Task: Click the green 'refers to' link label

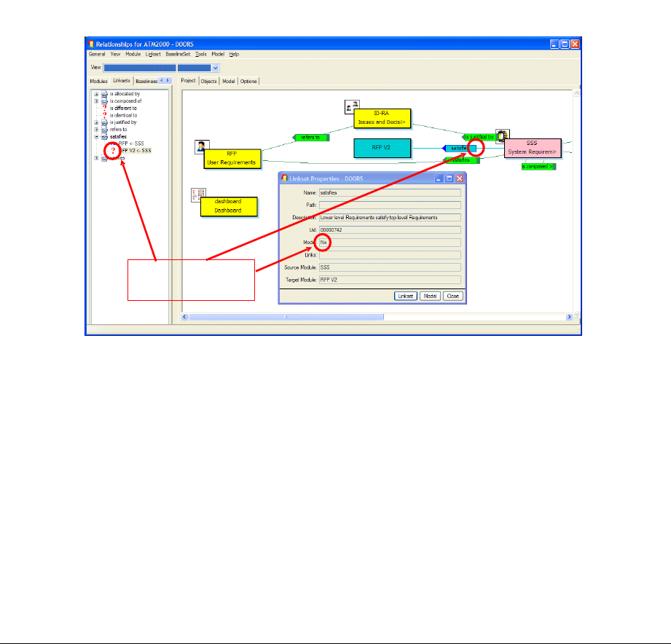Action: tap(311, 138)
